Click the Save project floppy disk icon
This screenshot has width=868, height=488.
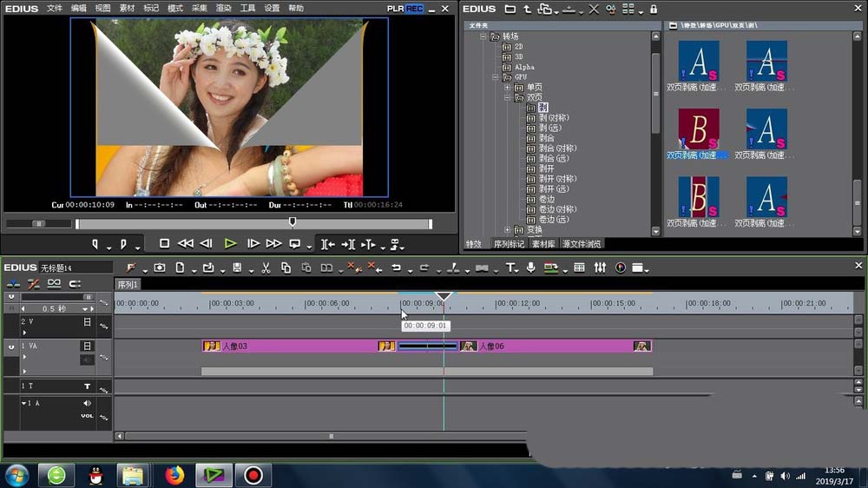tap(237, 267)
